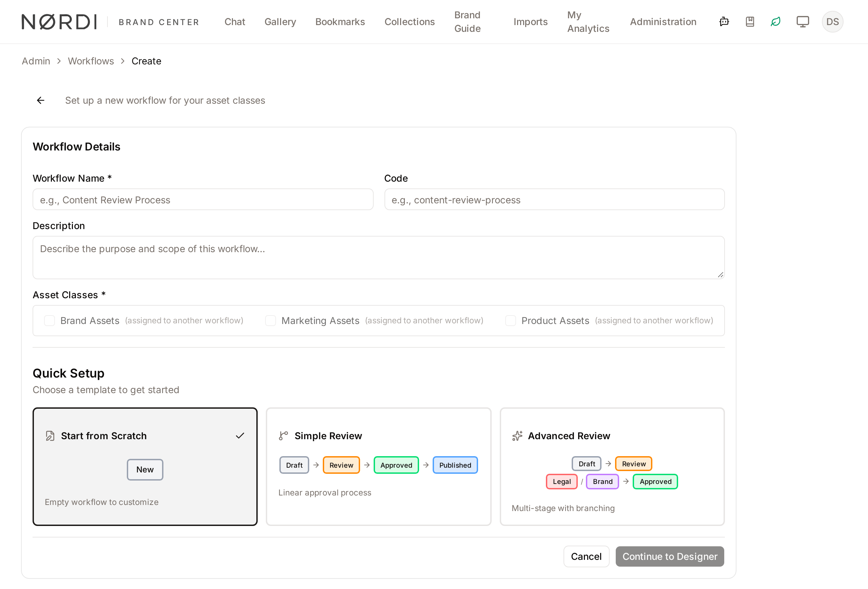Check the Product Assets checkbox

coord(511,321)
